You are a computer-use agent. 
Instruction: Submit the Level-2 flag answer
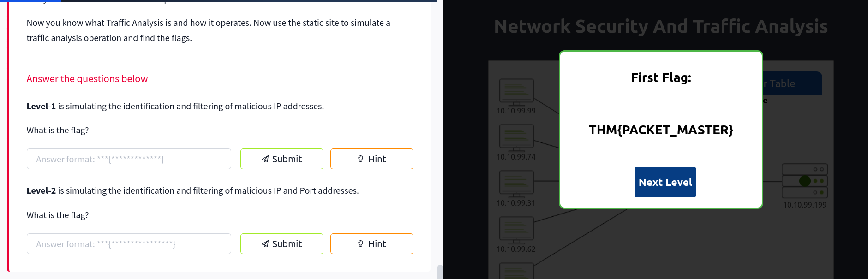281,243
